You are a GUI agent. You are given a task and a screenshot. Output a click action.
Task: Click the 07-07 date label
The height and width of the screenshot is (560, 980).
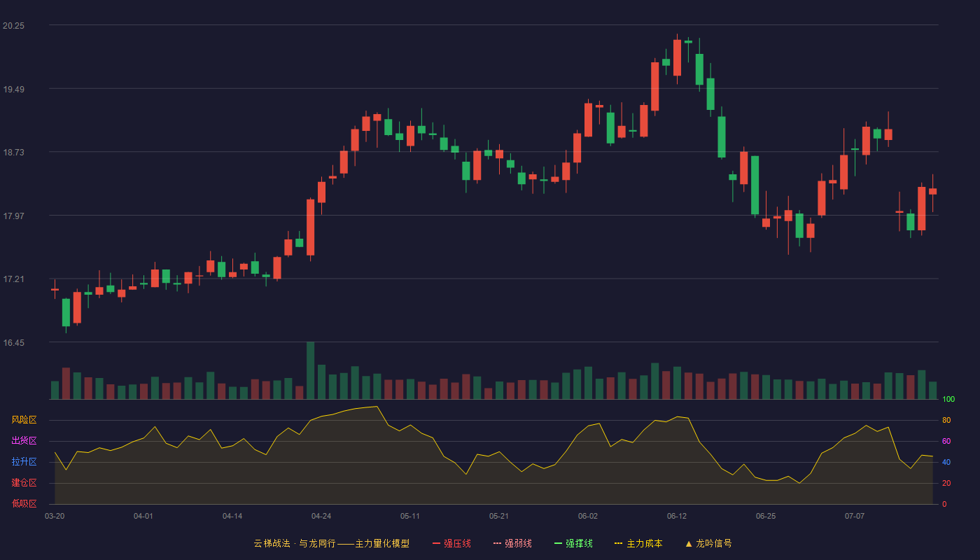coord(855,516)
